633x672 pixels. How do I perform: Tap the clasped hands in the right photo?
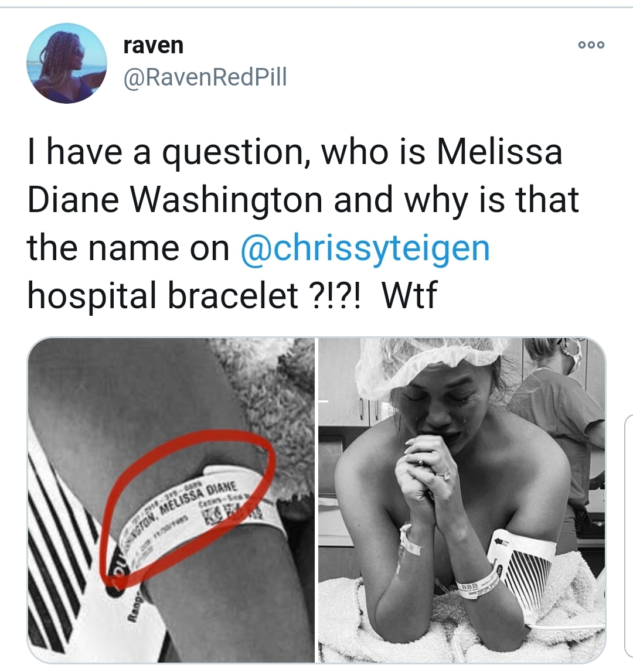point(421,470)
